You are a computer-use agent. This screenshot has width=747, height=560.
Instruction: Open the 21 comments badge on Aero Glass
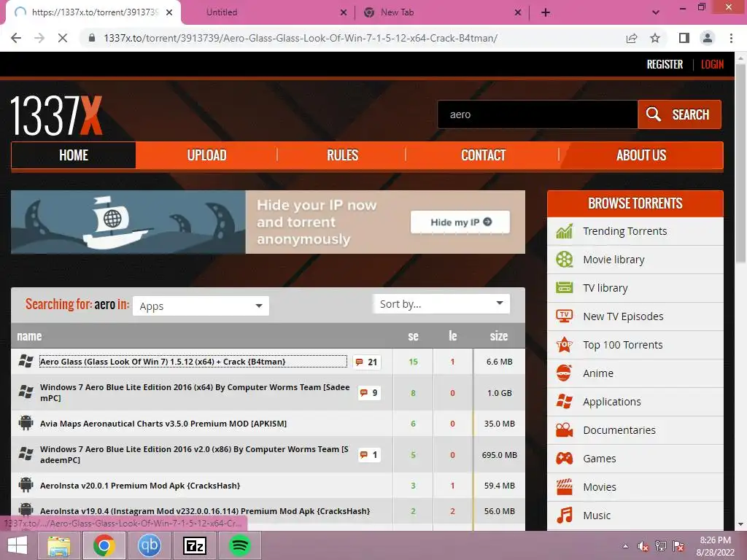click(366, 362)
